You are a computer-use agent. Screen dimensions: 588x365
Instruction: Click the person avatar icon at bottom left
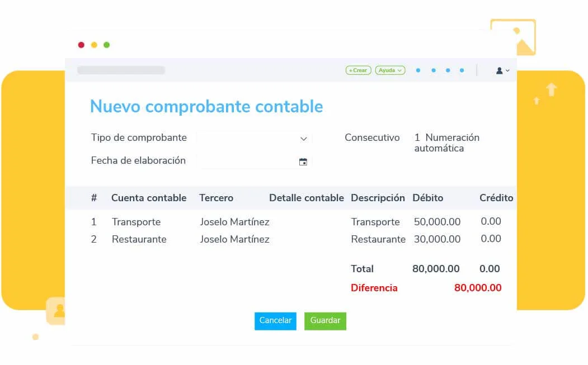(58, 311)
